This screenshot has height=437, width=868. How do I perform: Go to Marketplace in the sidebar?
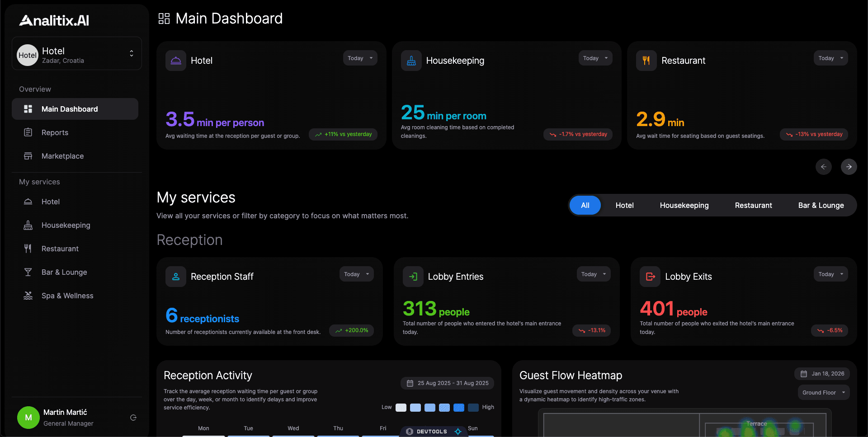[x=62, y=156]
